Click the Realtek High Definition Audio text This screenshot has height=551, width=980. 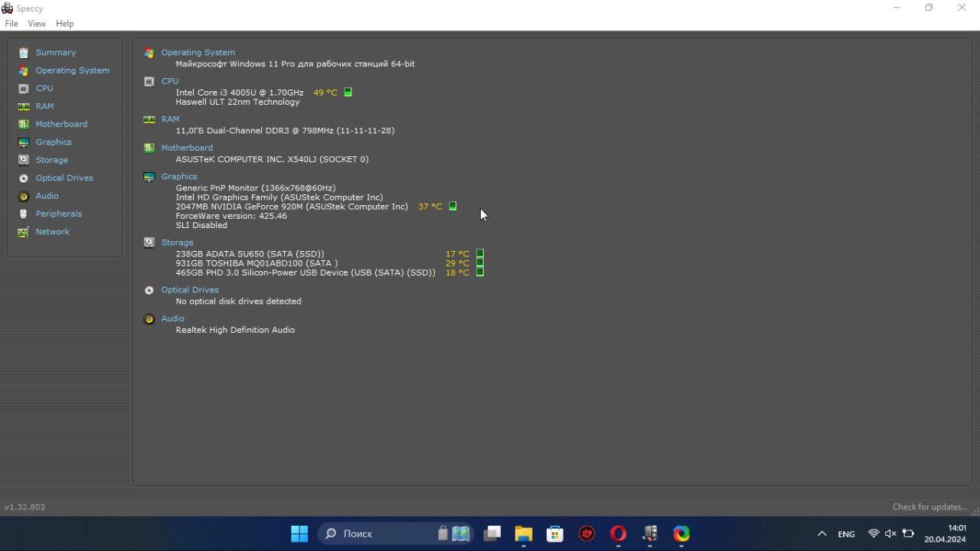pos(235,330)
